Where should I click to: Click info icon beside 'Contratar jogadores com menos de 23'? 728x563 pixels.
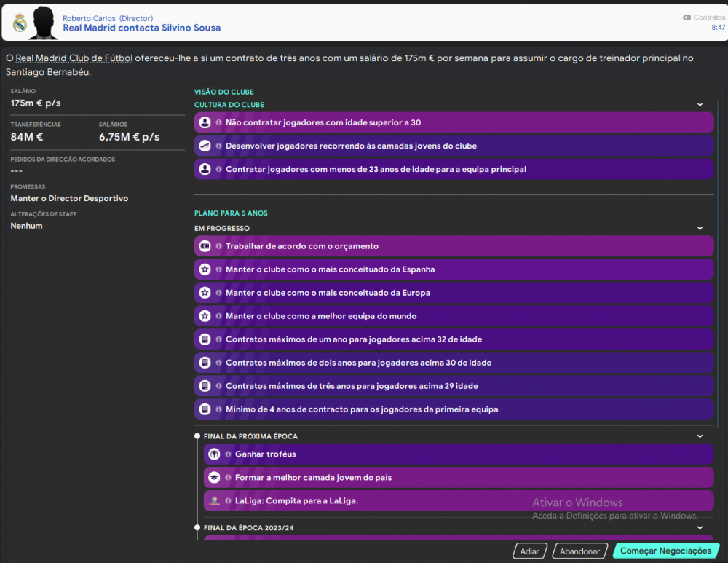(x=218, y=169)
